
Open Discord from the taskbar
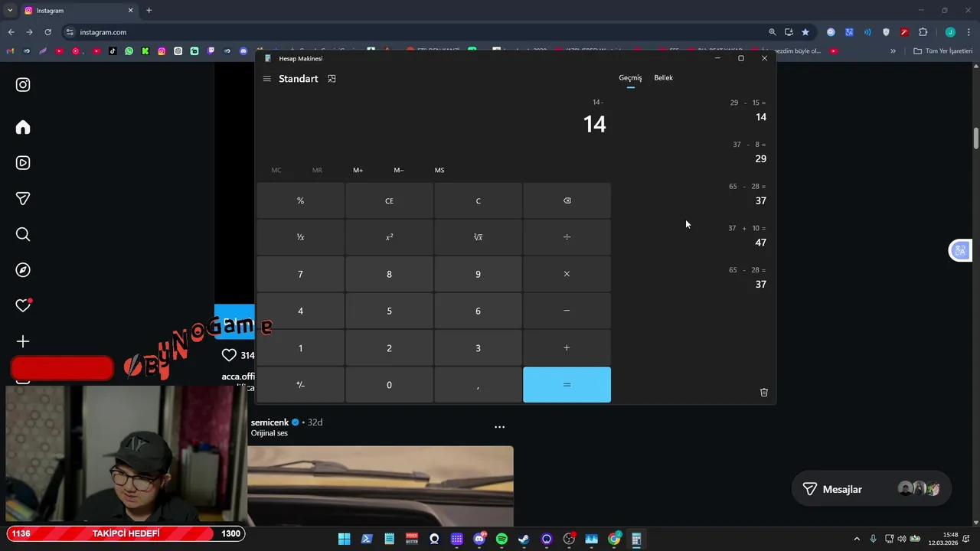[479, 539]
